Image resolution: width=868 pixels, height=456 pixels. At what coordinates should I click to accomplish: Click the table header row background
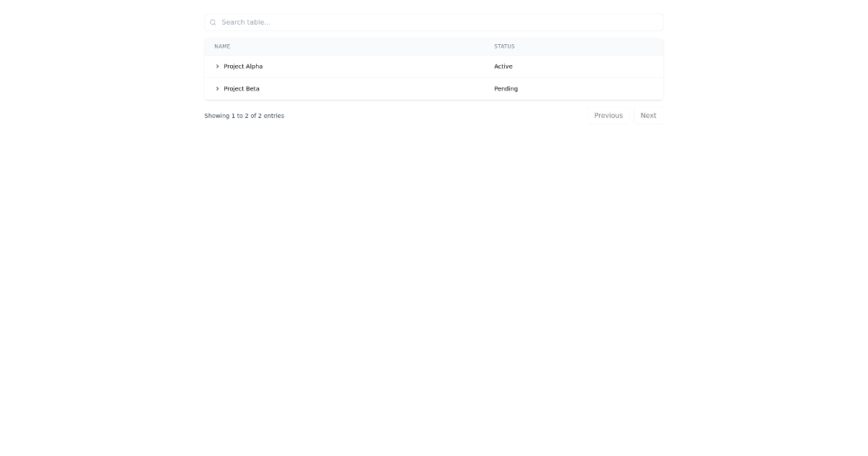click(398, 46)
